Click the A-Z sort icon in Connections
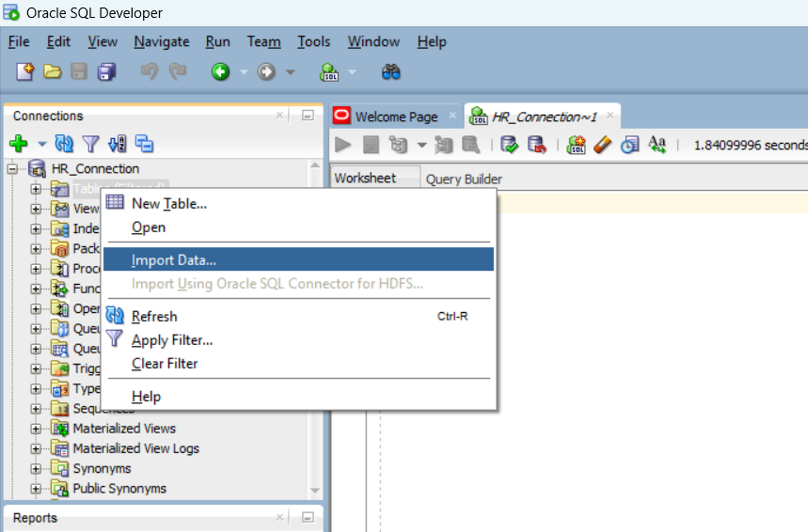 [117, 144]
